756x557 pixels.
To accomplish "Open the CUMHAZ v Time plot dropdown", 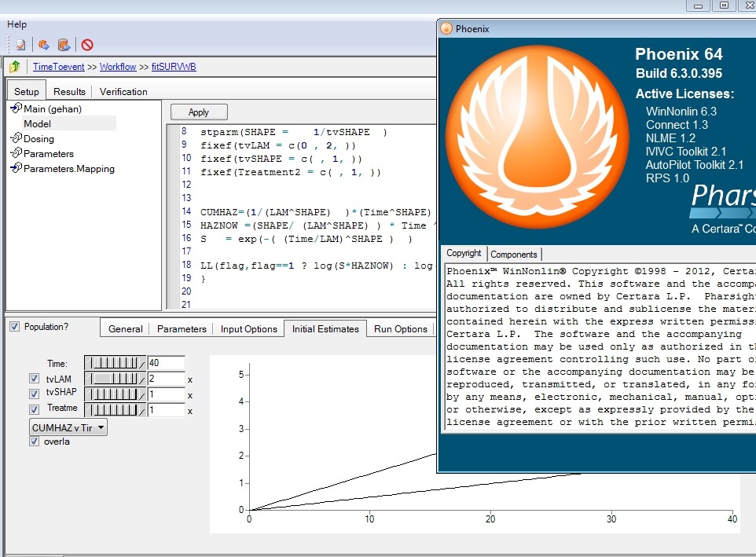I will click(68, 427).
